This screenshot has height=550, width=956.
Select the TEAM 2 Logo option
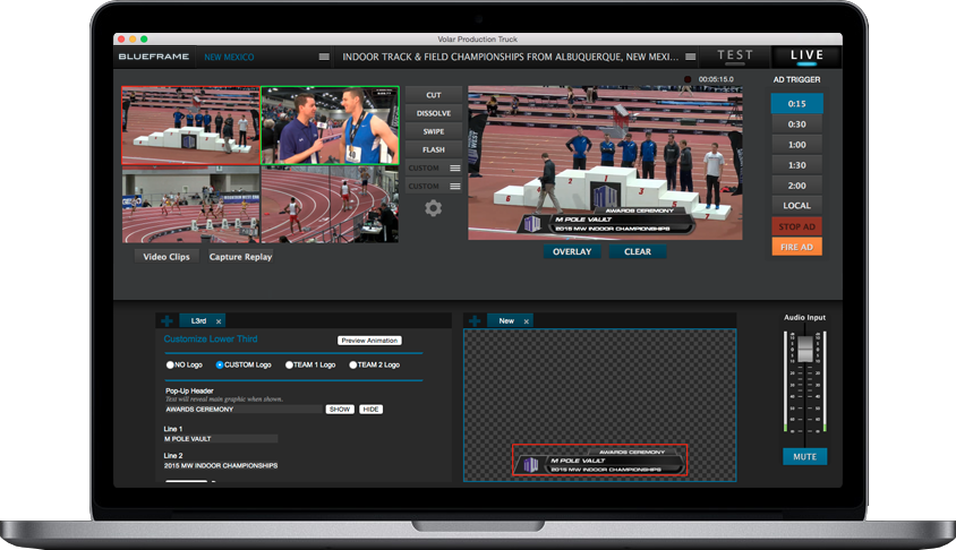(x=353, y=365)
